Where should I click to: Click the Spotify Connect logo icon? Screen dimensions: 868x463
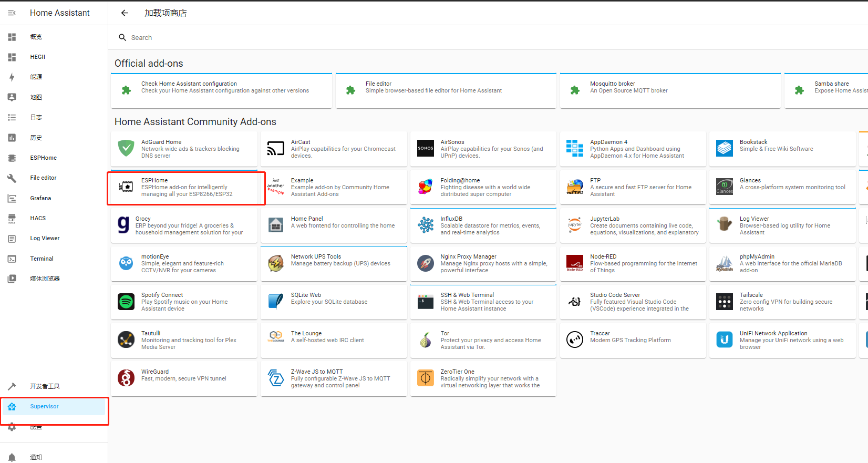pos(126,302)
